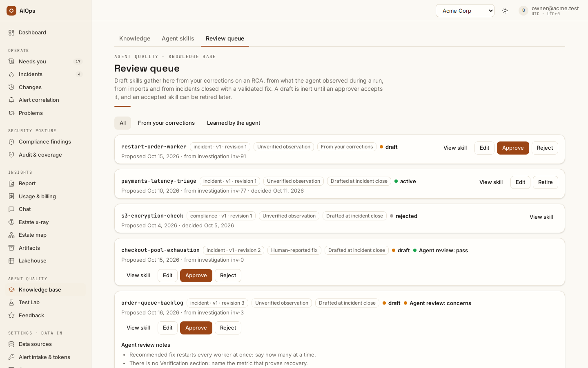The image size is (588, 368).
Task: Click the Needs you count badge 17
Action: coord(78,62)
